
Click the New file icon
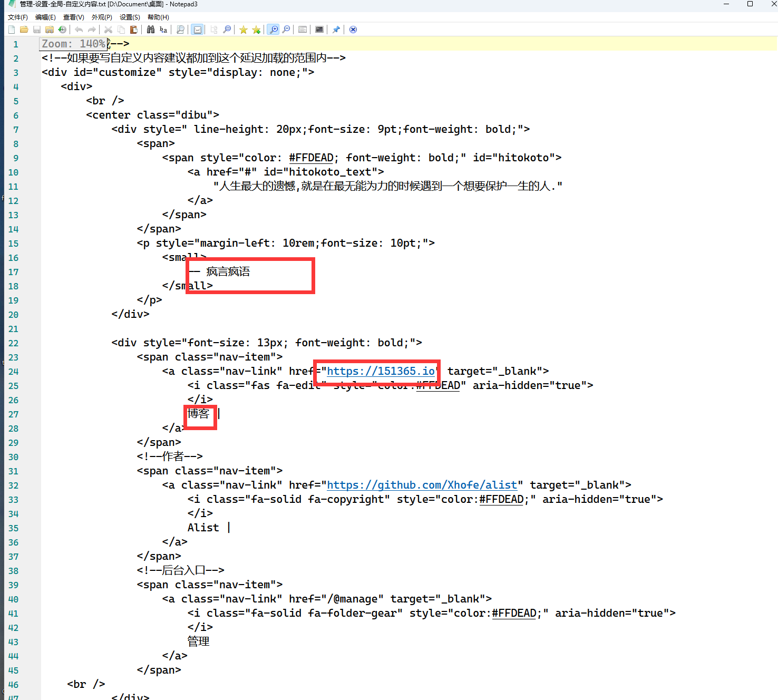(x=12, y=30)
